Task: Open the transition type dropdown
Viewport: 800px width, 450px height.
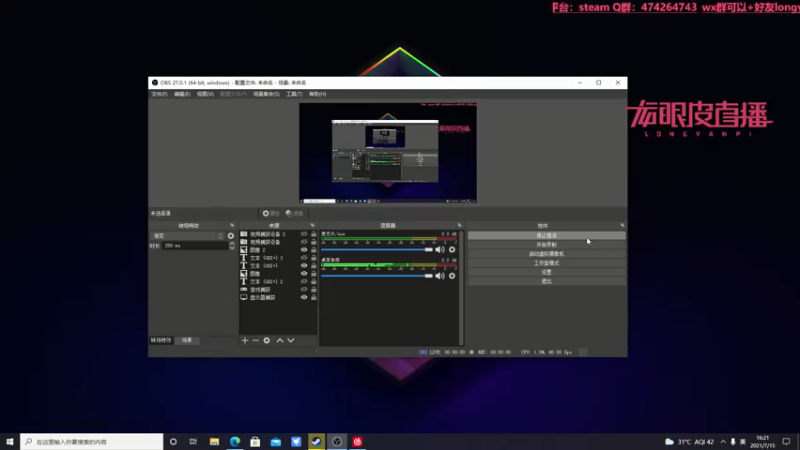Action: click(187, 236)
